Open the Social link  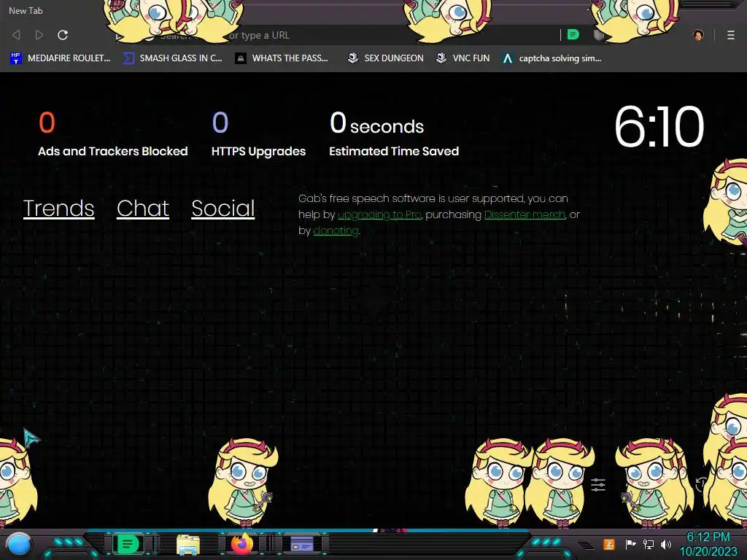(x=223, y=208)
